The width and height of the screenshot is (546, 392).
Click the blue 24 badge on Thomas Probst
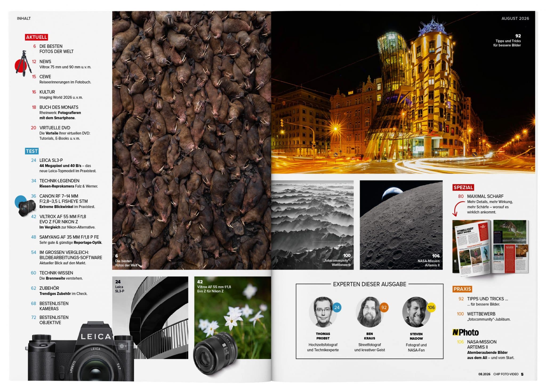pos(337,307)
